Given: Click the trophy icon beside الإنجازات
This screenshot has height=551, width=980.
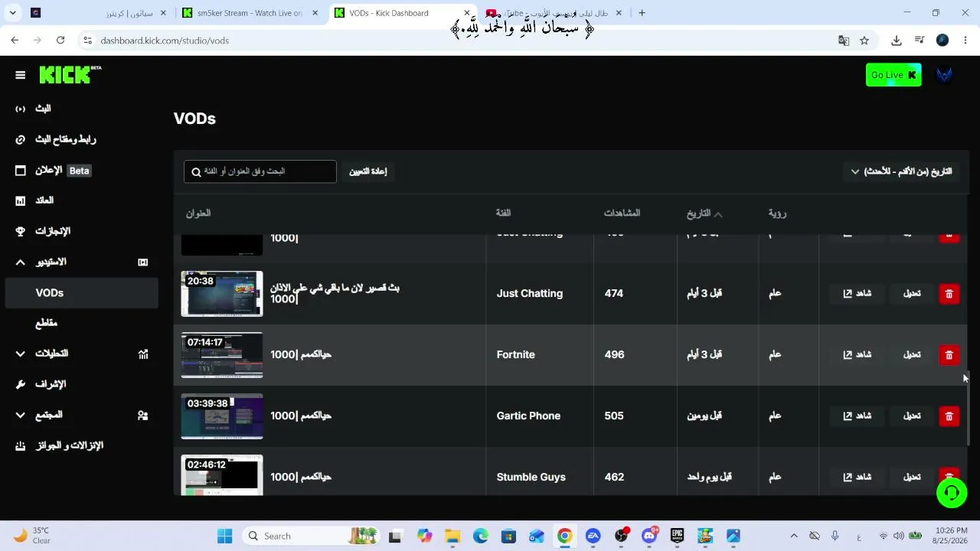Looking at the screenshot, I should click(x=21, y=231).
